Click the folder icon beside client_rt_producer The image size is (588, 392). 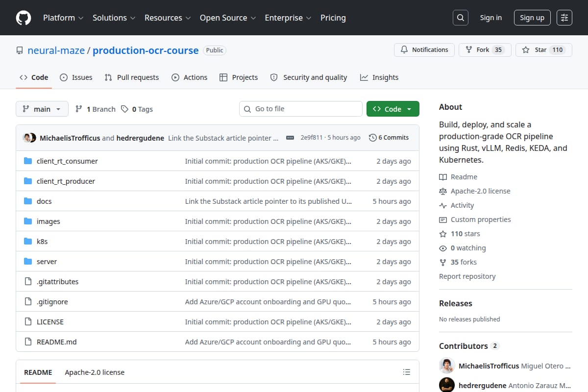28,181
